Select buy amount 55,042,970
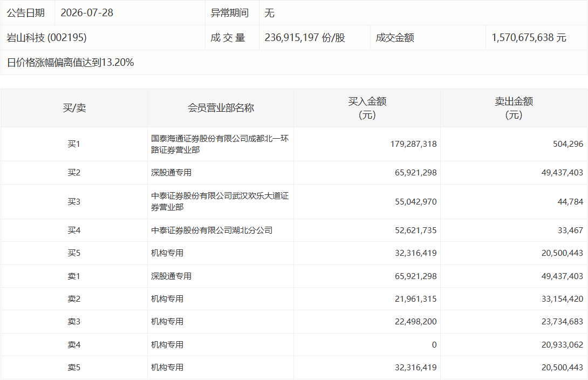The height and width of the screenshot is (380, 588). (415, 202)
